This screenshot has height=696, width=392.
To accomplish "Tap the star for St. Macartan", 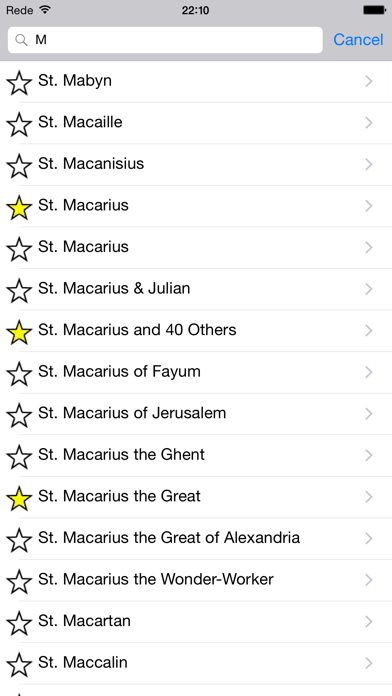I will pyautogui.click(x=19, y=623).
